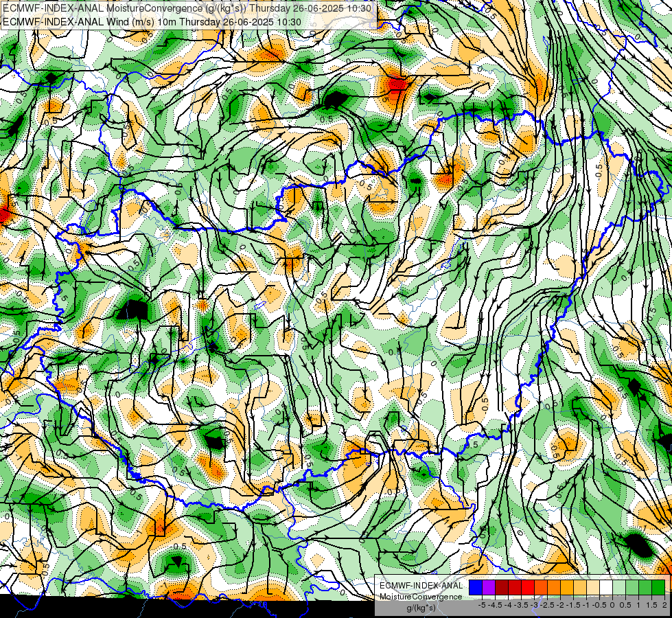Image resolution: width=672 pixels, height=618 pixels.
Task: Click the 0.5 legend scale value
Action: pyautogui.click(x=625, y=605)
